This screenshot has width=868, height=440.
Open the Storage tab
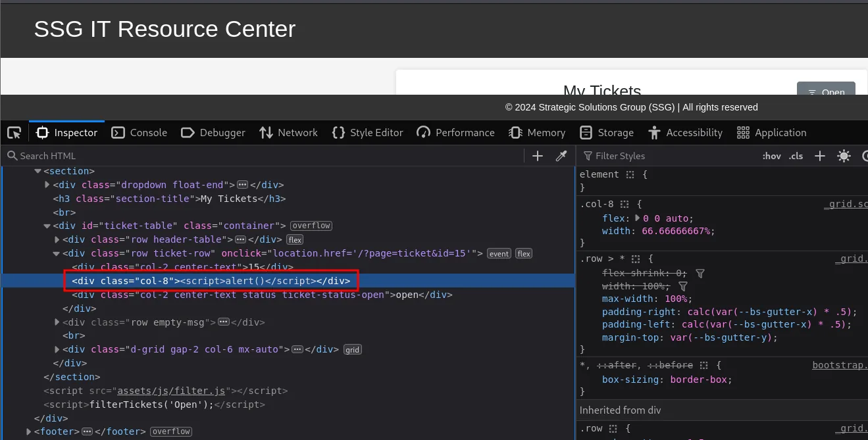[605, 133]
